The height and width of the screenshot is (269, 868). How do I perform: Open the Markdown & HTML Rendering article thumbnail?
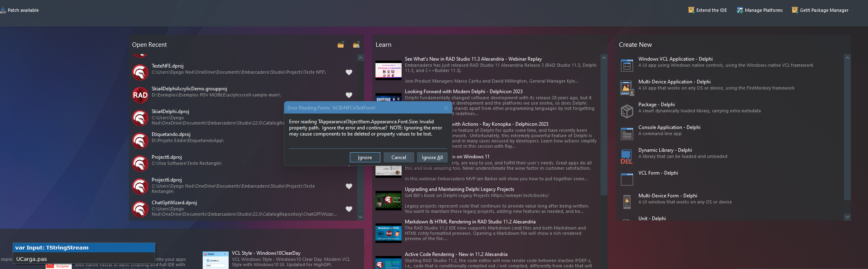(x=389, y=233)
